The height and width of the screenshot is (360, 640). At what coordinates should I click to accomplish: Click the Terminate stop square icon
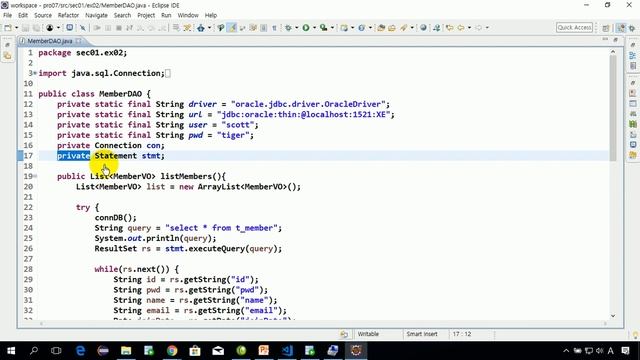119,28
